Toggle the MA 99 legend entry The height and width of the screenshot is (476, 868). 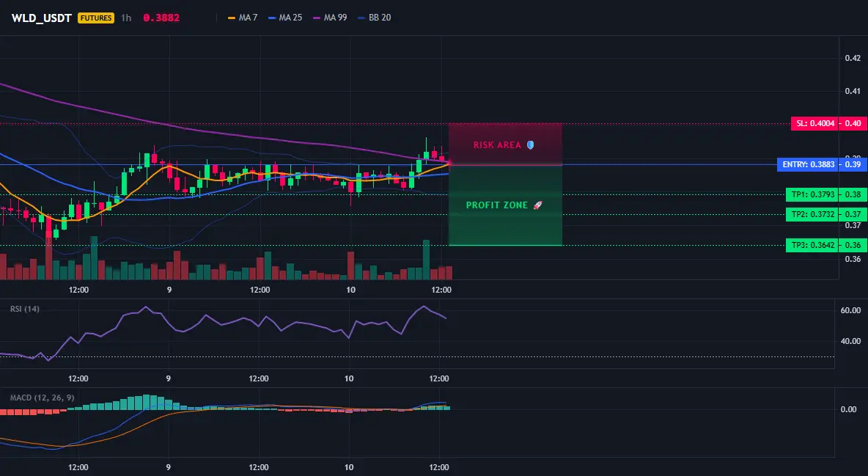tap(330, 18)
